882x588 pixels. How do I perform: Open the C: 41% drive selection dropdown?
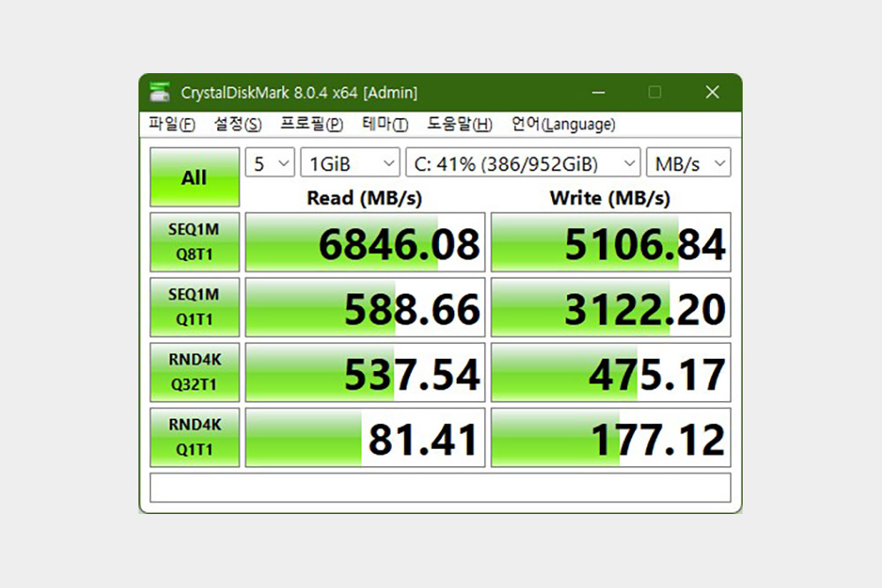pos(523,163)
